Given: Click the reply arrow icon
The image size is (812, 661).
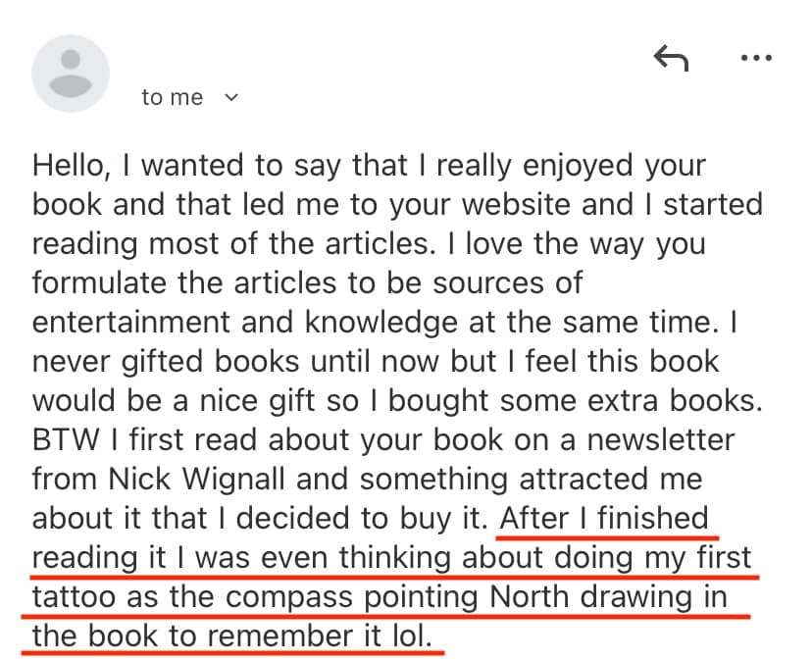Looking at the screenshot, I should click(x=671, y=60).
